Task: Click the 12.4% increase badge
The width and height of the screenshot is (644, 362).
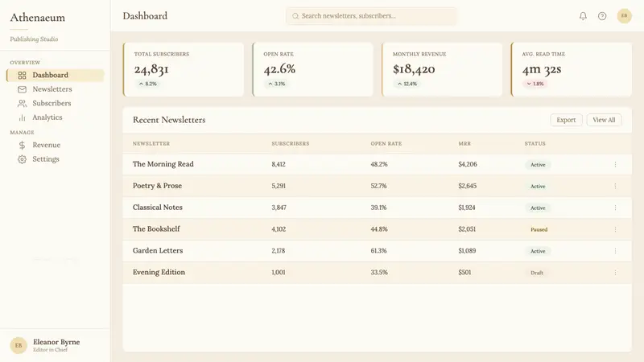Action: tap(407, 84)
